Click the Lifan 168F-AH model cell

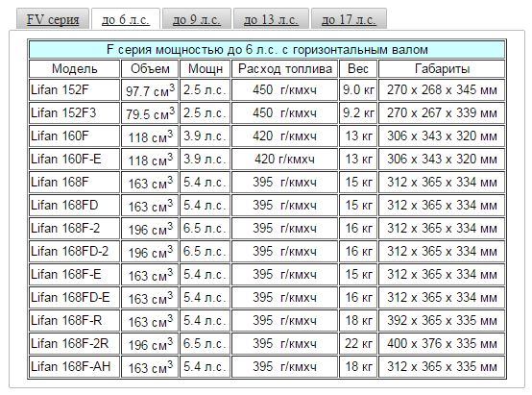point(74,367)
